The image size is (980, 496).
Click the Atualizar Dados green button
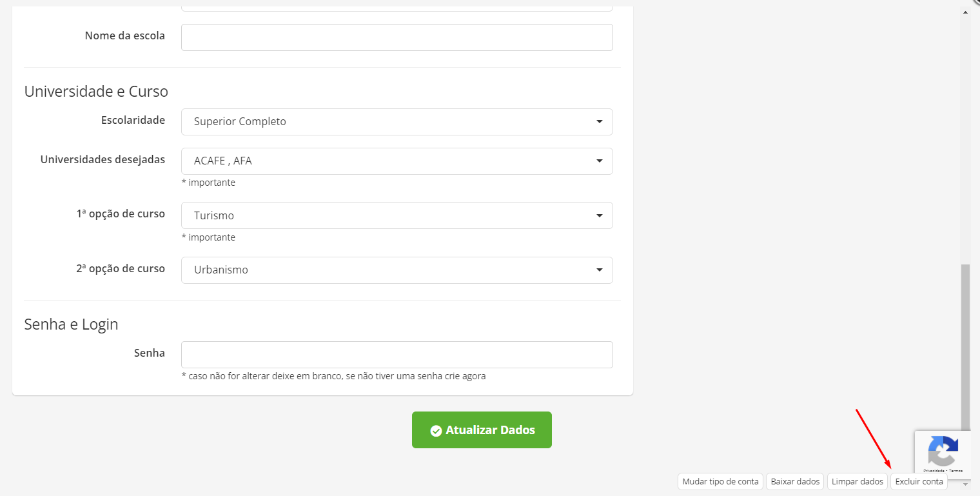482,430
